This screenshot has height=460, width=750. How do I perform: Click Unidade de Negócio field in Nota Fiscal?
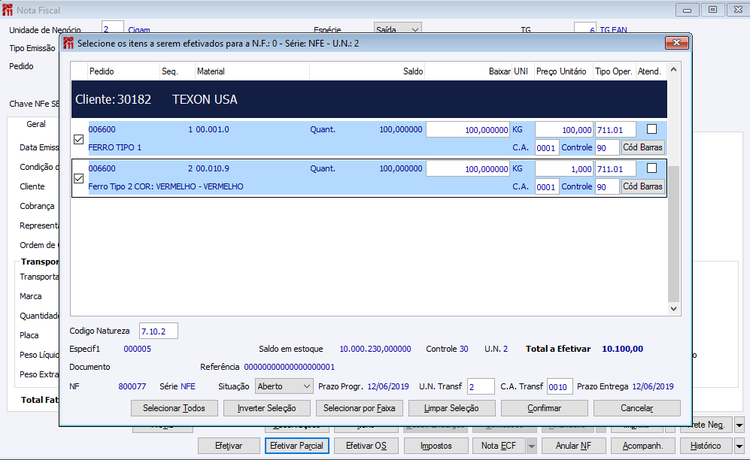tap(112, 29)
